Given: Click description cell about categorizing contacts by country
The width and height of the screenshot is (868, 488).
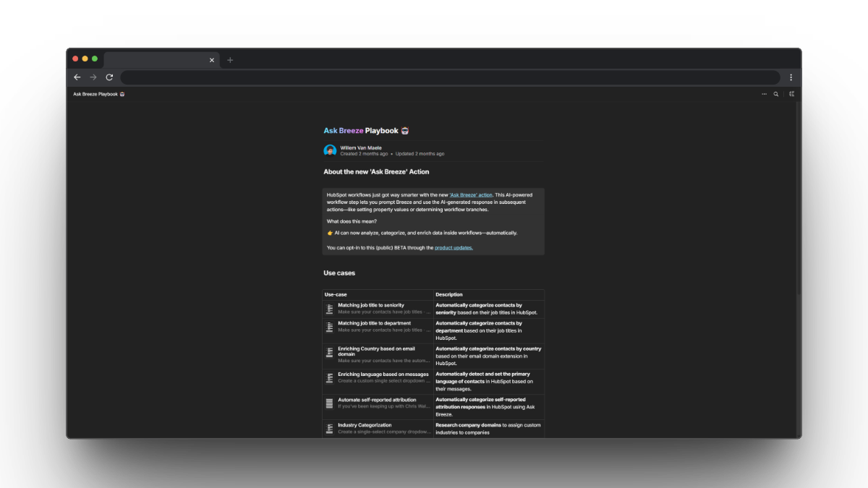Looking at the screenshot, I should point(488,356).
